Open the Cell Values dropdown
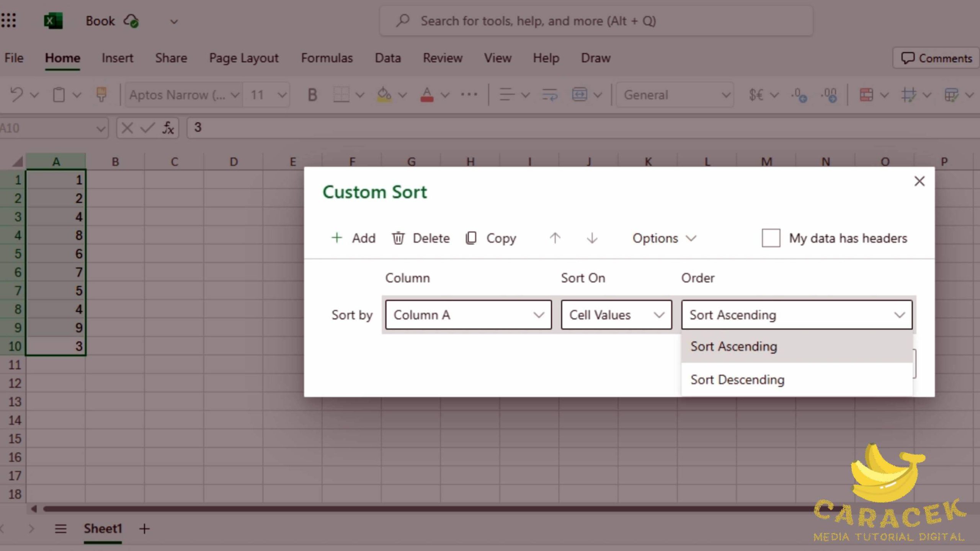This screenshot has width=980, height=551. click(616, 315)
